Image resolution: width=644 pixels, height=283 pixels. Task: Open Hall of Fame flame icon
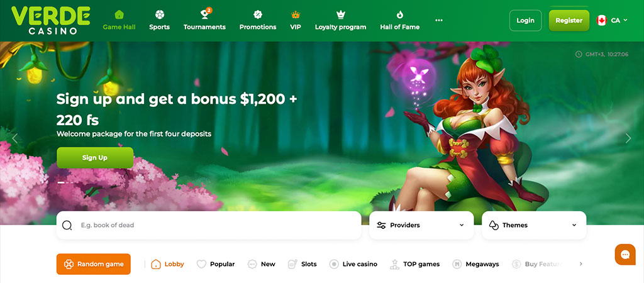[399, 15]
